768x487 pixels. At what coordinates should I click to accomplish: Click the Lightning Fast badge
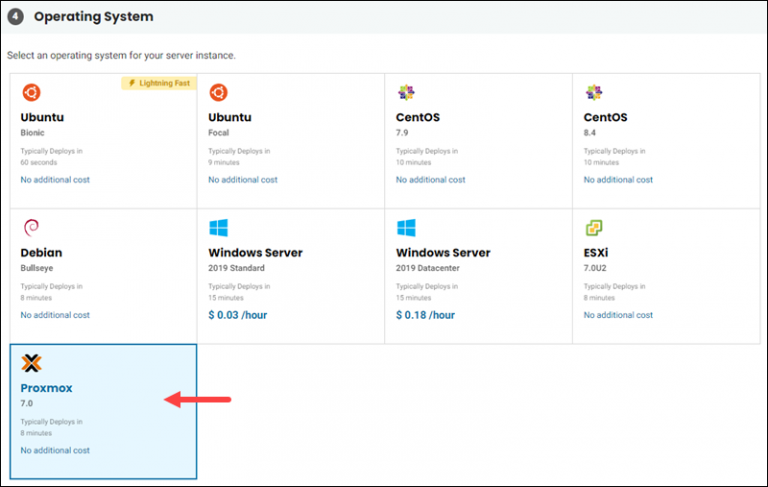(x=157, y=83)
